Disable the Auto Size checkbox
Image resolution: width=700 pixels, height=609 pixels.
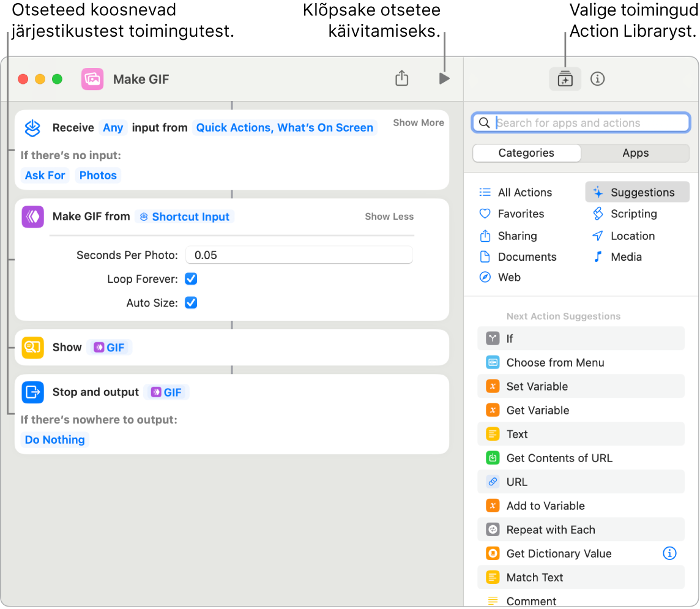[x=191, y=303]
